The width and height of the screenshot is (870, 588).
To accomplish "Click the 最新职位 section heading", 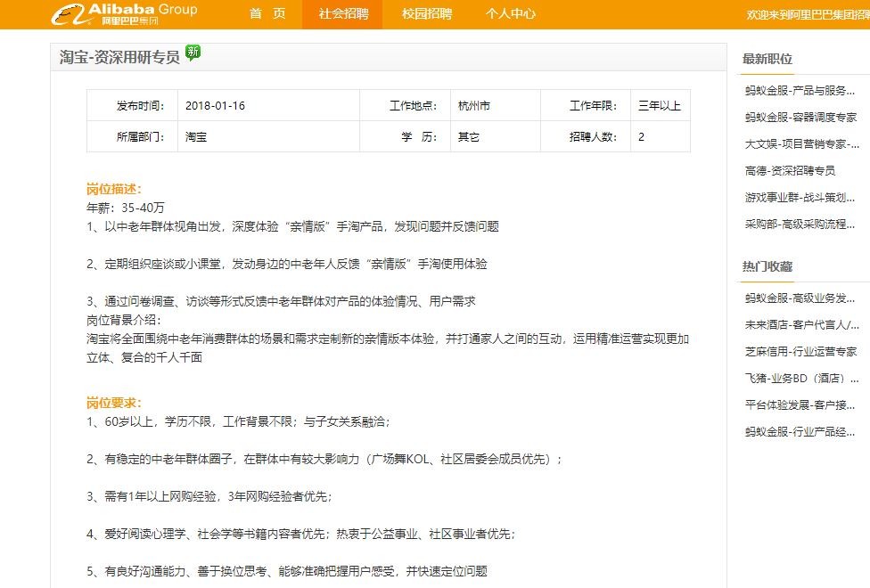I will click(x=767, y=60).
